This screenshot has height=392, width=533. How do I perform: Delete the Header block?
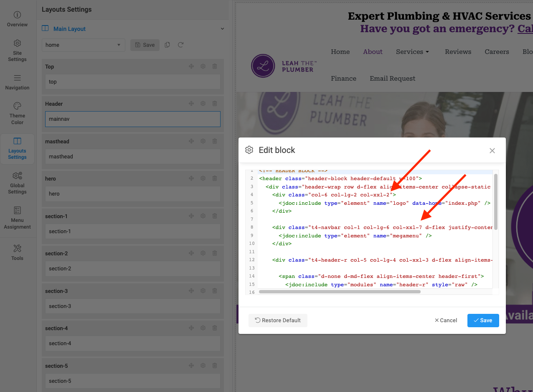[x=215, y=104]
